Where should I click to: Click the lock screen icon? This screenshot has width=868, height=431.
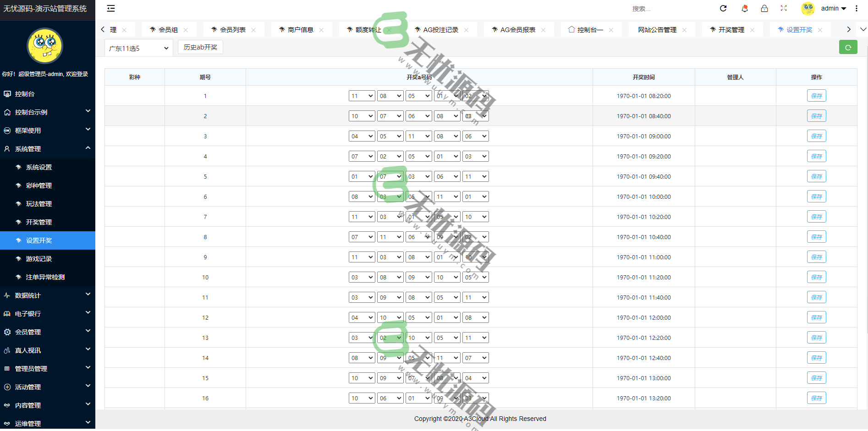[764, 8]
